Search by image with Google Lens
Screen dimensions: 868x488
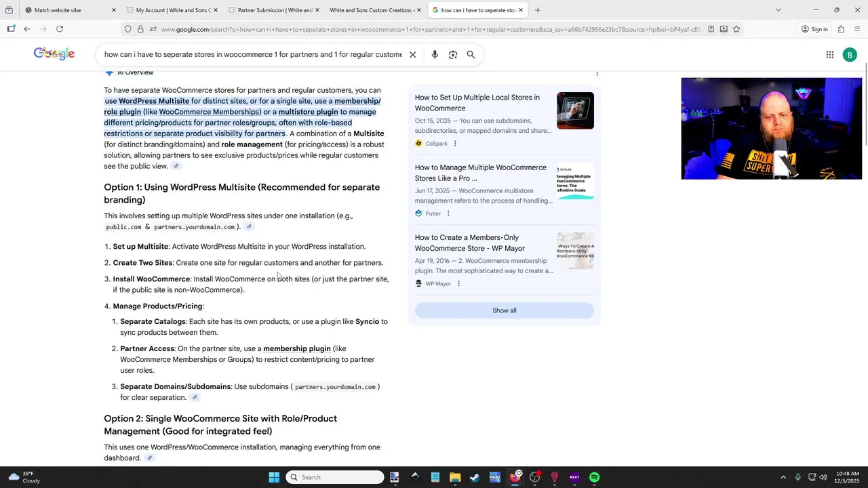tap(453, 55)
